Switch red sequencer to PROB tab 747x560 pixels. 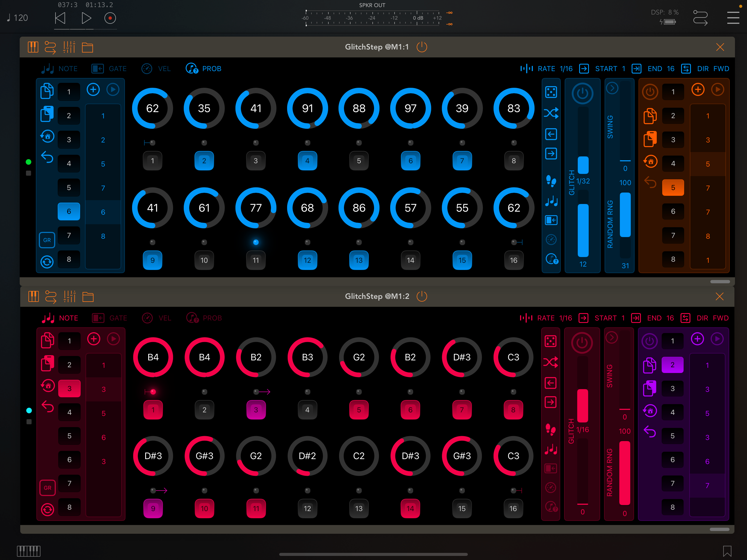(x=204, y=318)
